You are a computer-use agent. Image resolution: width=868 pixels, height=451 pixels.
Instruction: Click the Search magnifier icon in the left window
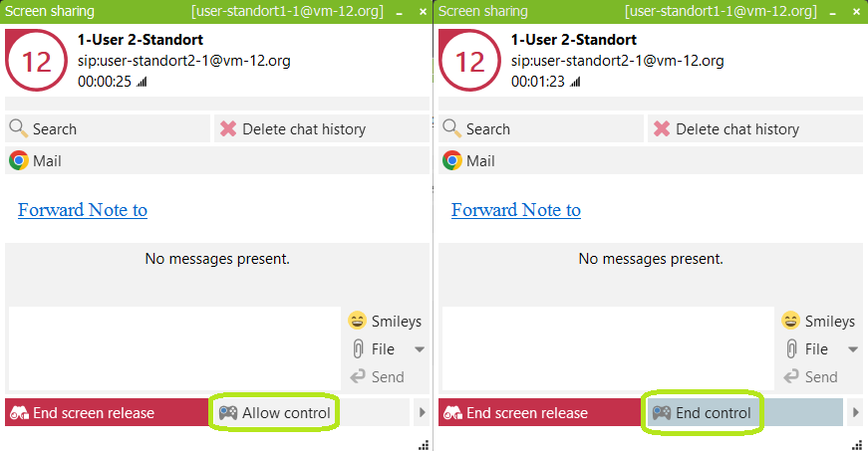(x=19, y=128)
